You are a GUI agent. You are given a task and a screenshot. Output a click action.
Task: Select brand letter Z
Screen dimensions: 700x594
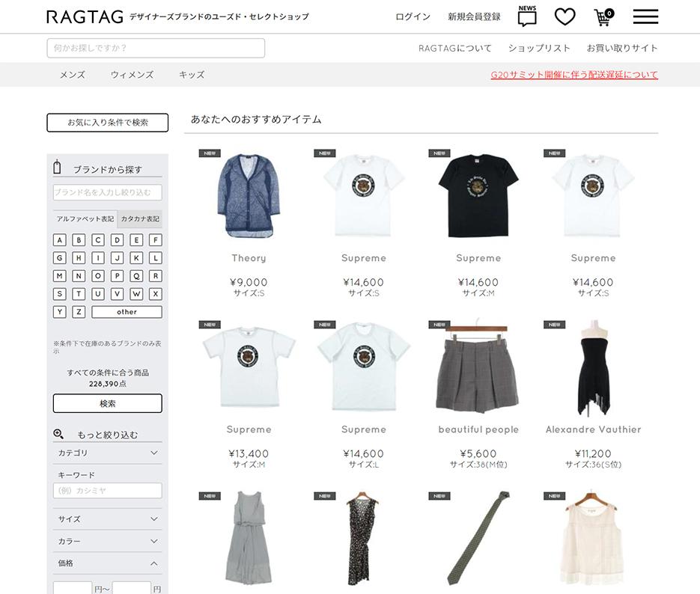(79, 312)
